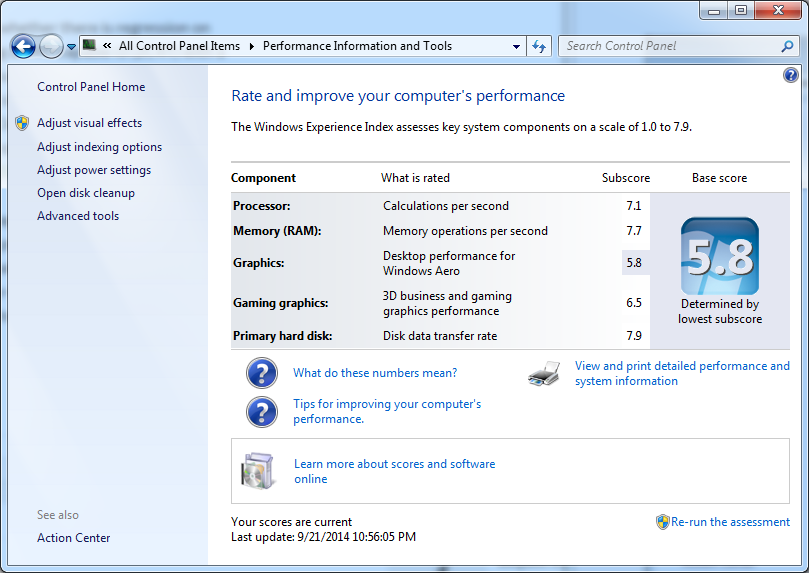The width and height of the screenshot is (809, 573).
Task: Click question icon beside 'What do these numbers mean?'
Action: (262, 373)
